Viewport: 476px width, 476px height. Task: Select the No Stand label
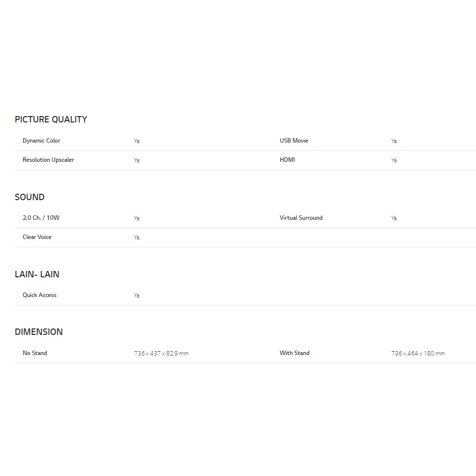tap(35, 353)
